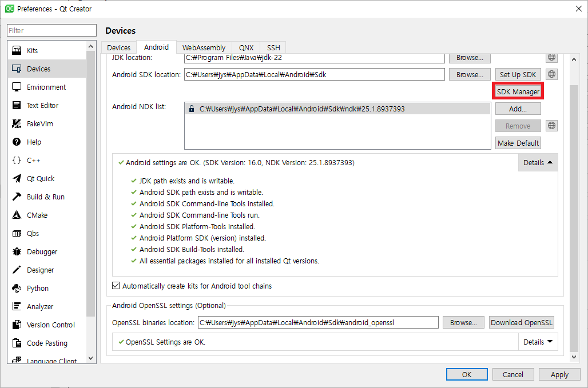Screen dimensions: 588x388
Task: Click settings pane scrollbar down arrow
Action: pos(574,357)
